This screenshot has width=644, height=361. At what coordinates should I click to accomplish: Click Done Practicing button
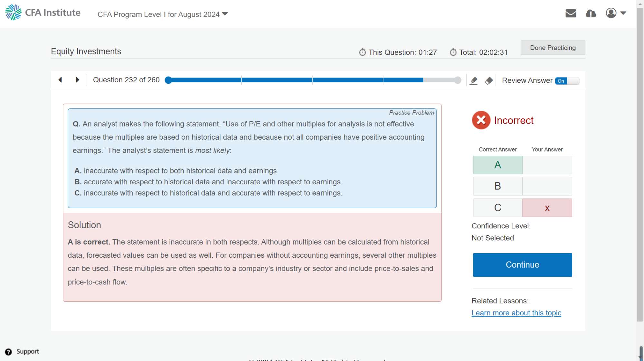pos(553,48)
